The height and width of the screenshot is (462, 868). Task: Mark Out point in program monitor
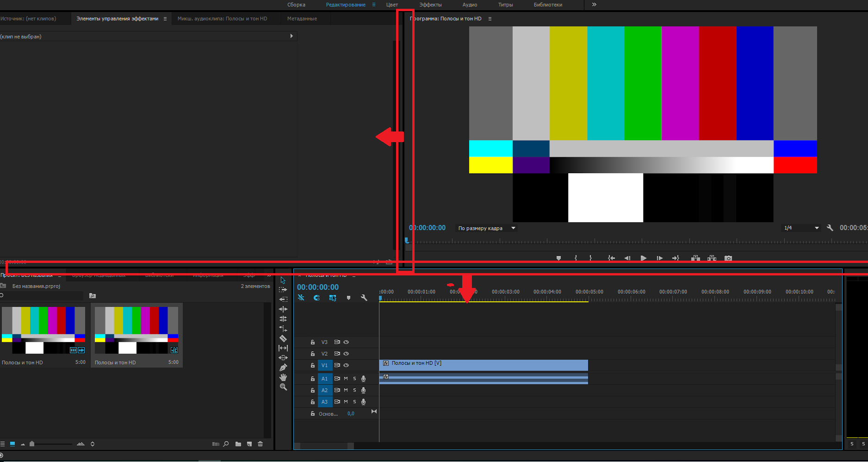[590, 258]
